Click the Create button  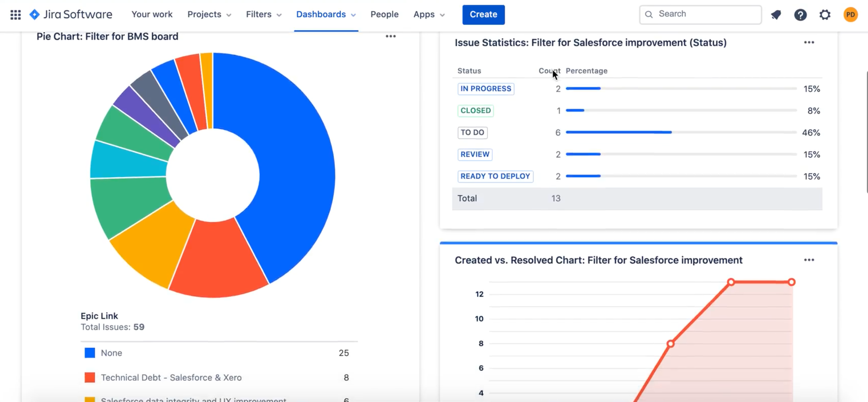coord(483,14)
